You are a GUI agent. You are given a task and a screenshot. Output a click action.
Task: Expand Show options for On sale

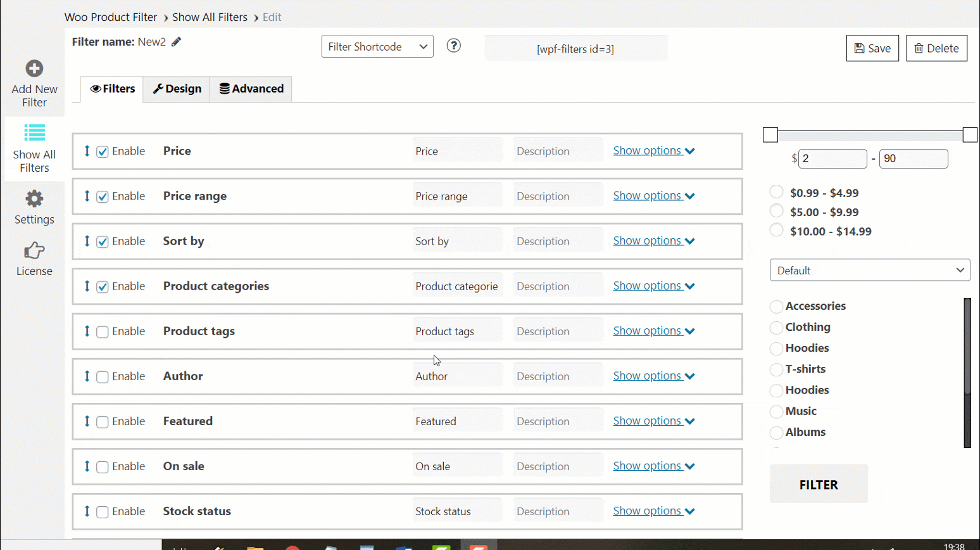click(x=654, y=466)
